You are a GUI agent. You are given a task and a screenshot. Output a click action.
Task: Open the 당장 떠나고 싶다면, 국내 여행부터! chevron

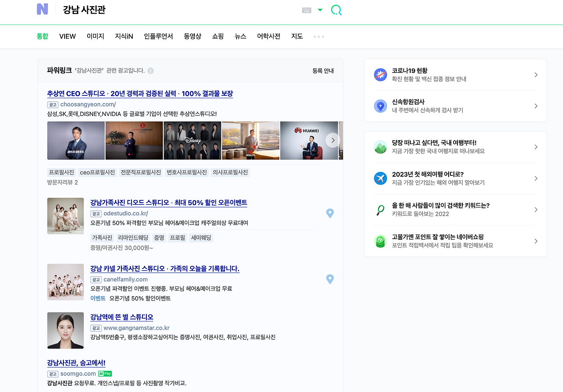click(x=536, y=147)
